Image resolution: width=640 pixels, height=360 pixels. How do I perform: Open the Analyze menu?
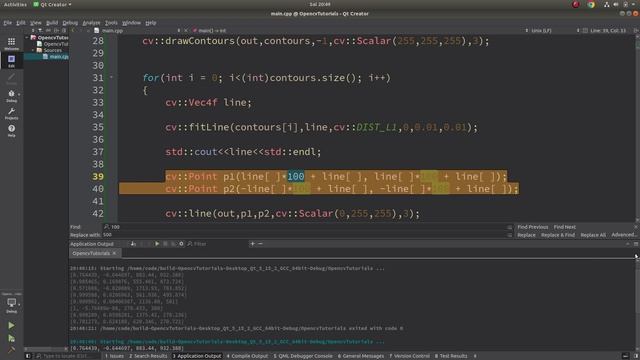click(x=91, y=23)
